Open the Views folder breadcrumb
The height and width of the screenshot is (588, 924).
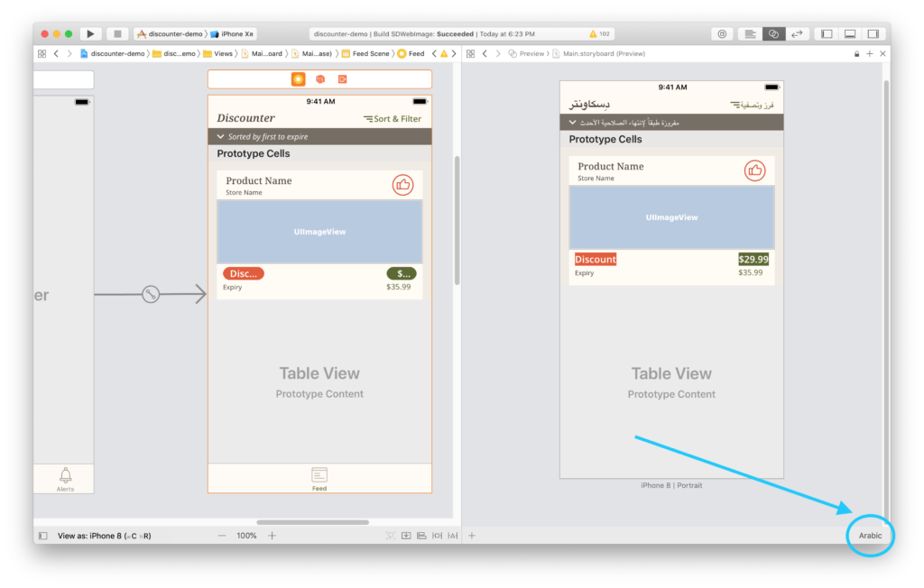[x=217, y=53]
